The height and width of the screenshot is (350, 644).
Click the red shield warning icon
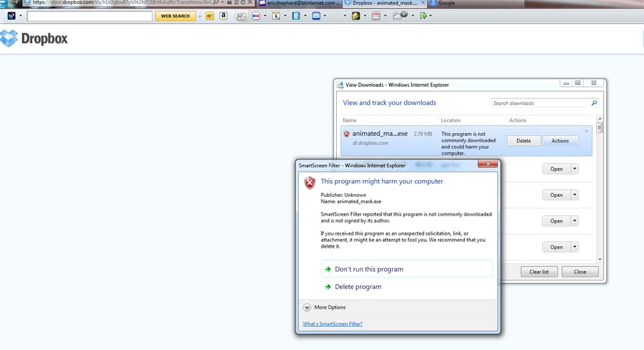[x=310, y=182]
